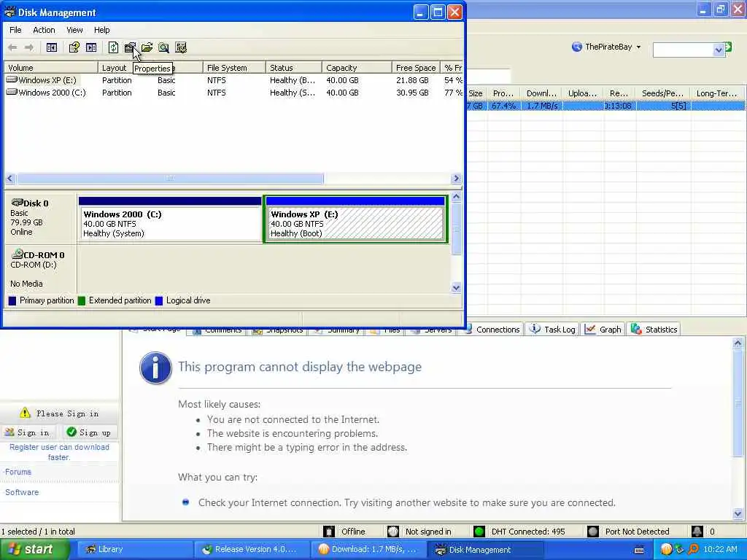Click the Software link

(22, 492)
